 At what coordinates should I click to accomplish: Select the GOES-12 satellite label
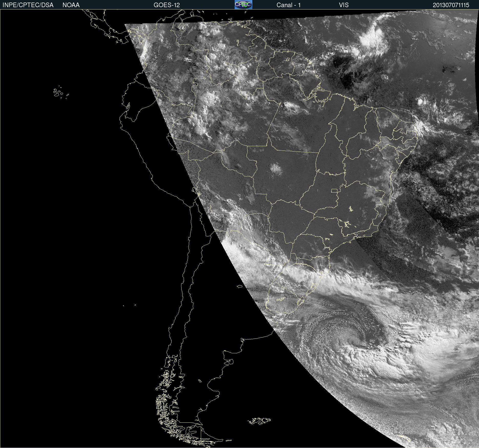coord(167,5)
